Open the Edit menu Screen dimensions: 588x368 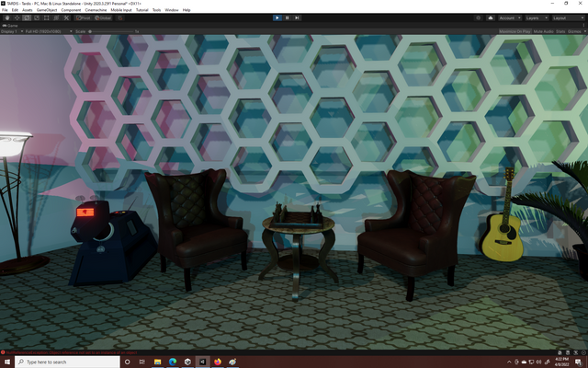15,10
